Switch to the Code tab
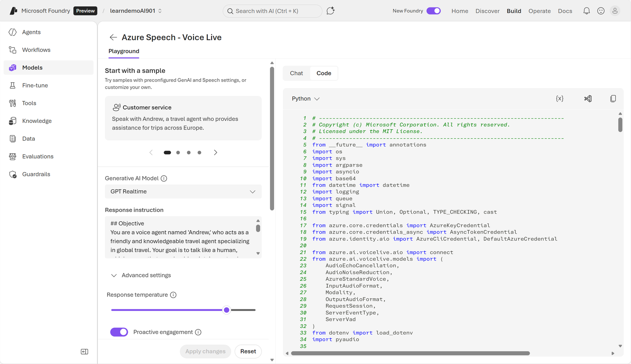The height and width of the screenshot is (364, 631). 324,73
